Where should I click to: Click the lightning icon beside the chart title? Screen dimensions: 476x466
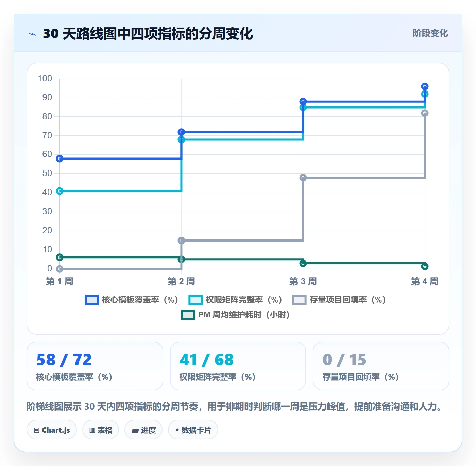32,34
